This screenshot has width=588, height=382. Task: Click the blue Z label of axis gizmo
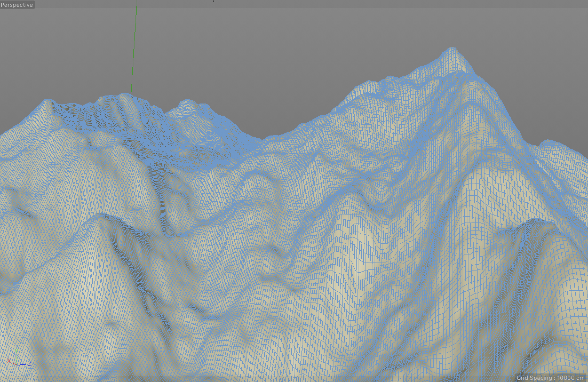click(x=30, y=363)
